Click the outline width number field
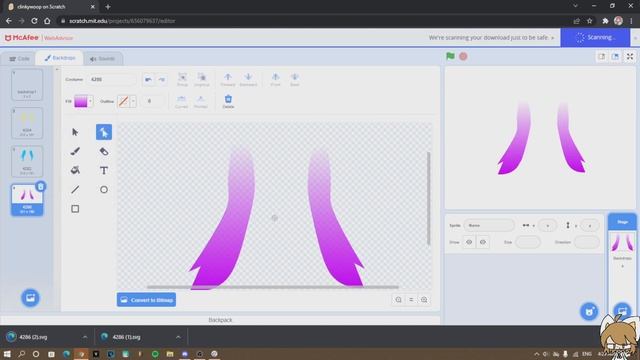Screen dimensions: 640x360 click(153, 101)
